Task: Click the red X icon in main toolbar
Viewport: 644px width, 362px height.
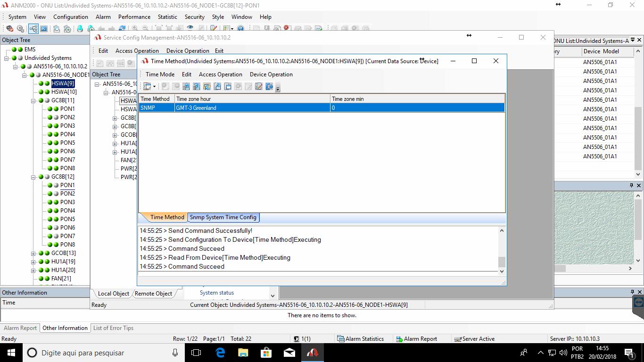Action: [x=286, y=29]
